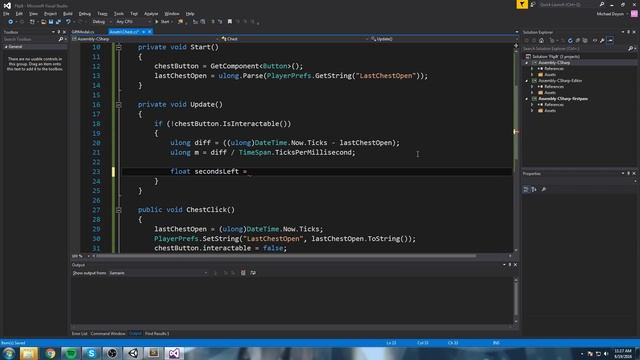Click the Property Pages wrench in Properties

[544, 189]
